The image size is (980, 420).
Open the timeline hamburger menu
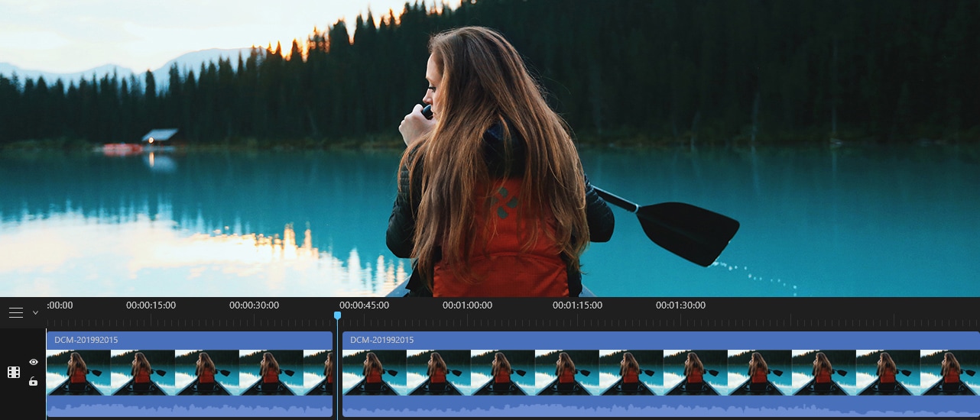tap(16, 313)
